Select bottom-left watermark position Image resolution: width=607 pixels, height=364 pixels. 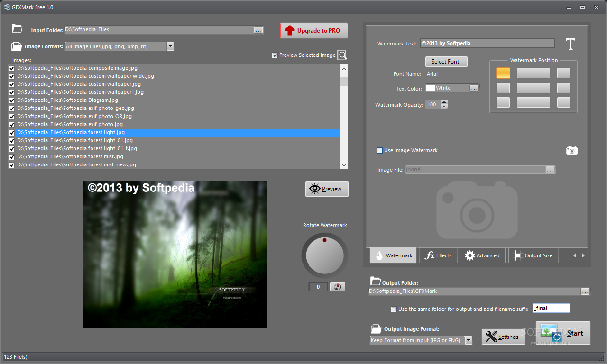click(x=503, y=102)
